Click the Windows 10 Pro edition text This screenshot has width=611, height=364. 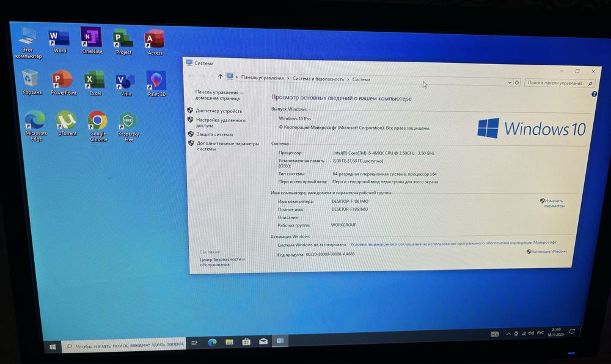295,118
